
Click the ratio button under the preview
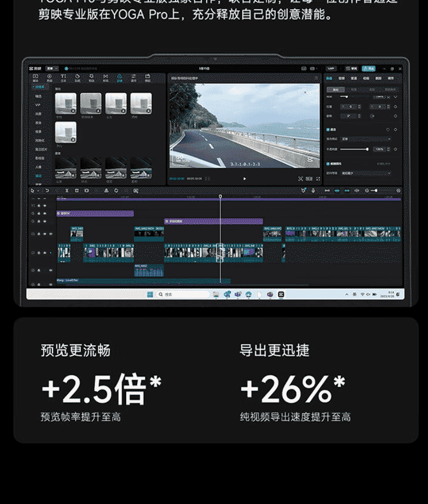pos(309,179)
